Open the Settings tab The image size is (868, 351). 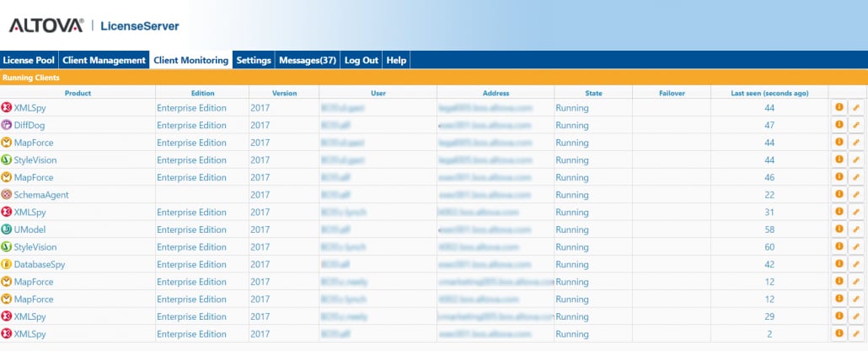[x=254, y=61]
